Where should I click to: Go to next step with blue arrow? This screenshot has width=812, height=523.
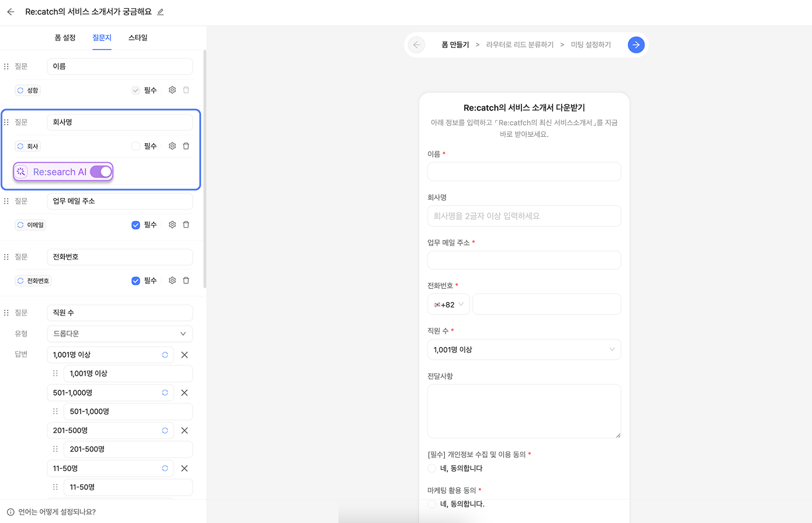click(x=636, y=44)
